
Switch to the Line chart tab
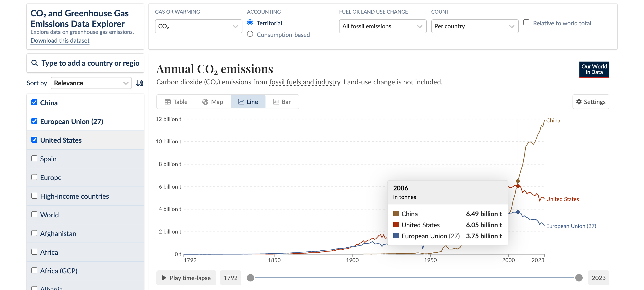point(248,102)
